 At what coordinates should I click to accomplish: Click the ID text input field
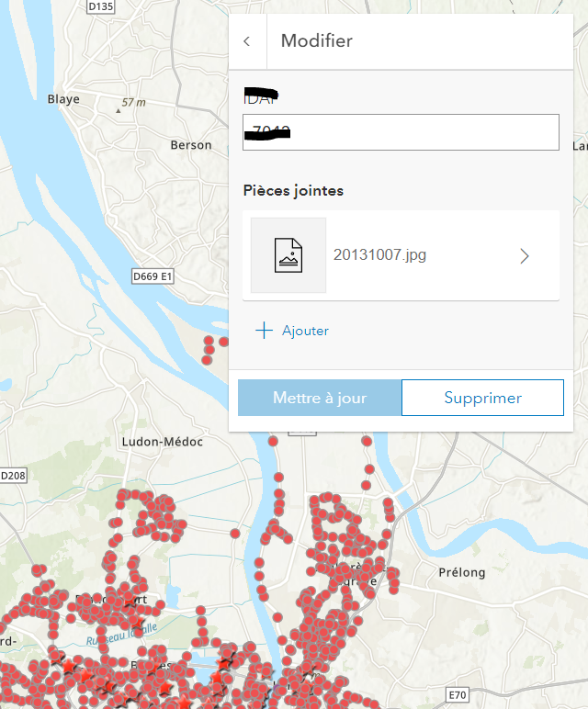click(401, 132)
